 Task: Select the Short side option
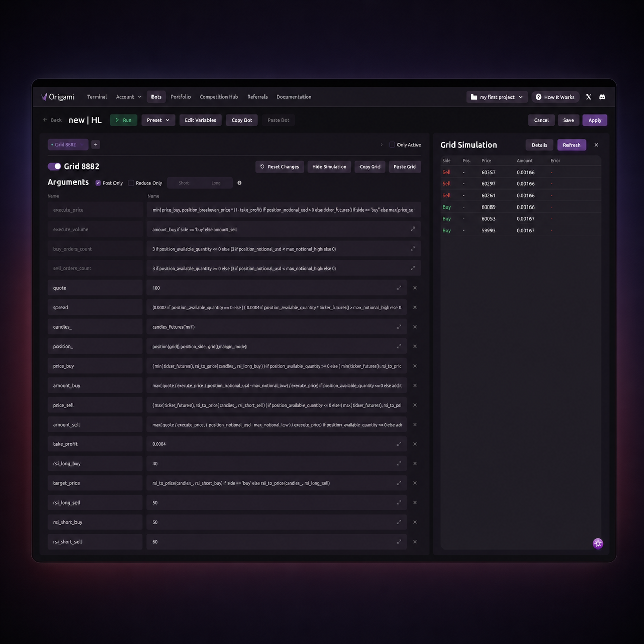point(184,183)
